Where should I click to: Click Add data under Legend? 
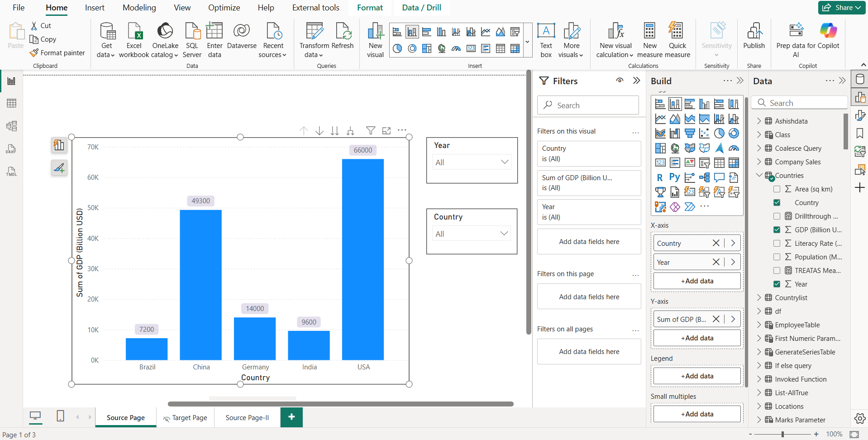click(696, 376)
